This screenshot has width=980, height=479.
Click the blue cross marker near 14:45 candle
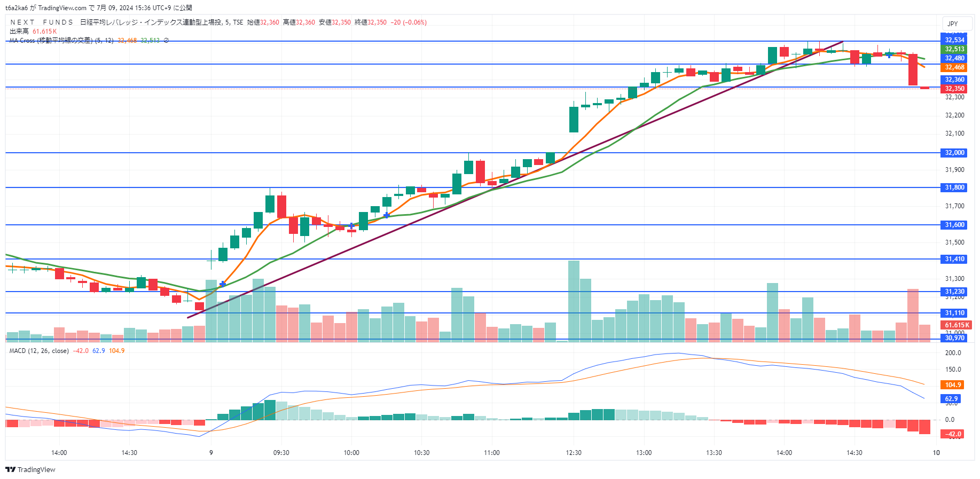click(889, 54)
